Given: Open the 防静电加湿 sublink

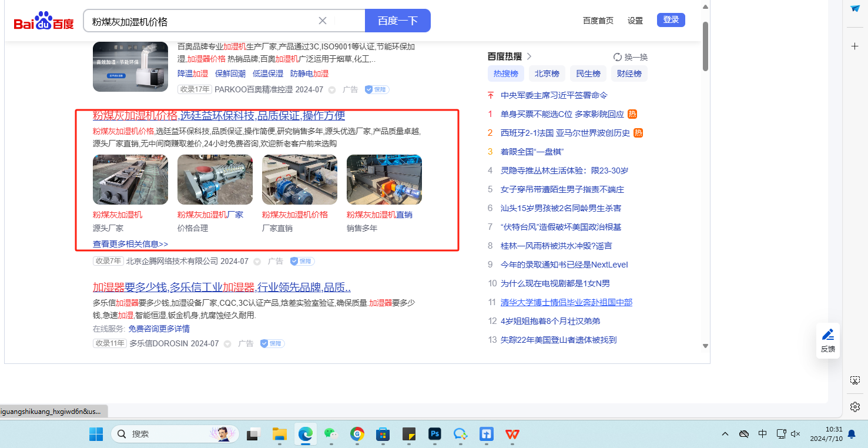Looking at the screenshot, I should (x=309, y=73).
